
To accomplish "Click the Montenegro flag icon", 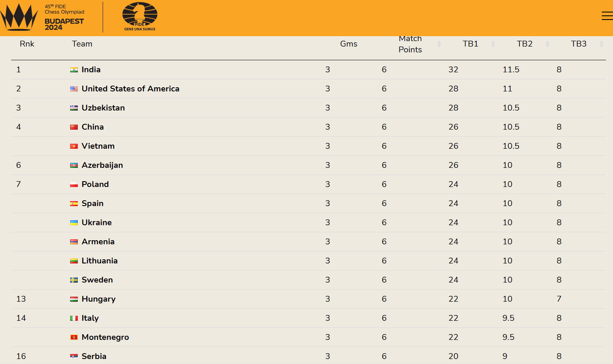I will pos(74,337).
